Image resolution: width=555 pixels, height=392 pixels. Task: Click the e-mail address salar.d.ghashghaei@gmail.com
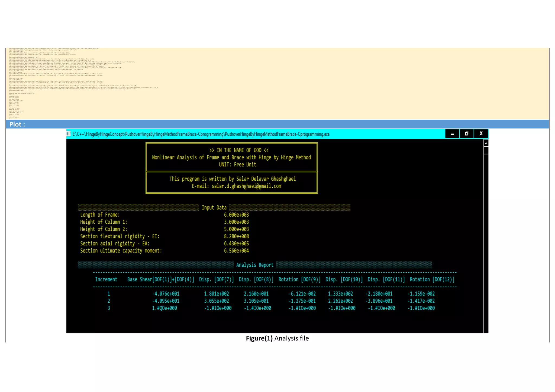246,186
